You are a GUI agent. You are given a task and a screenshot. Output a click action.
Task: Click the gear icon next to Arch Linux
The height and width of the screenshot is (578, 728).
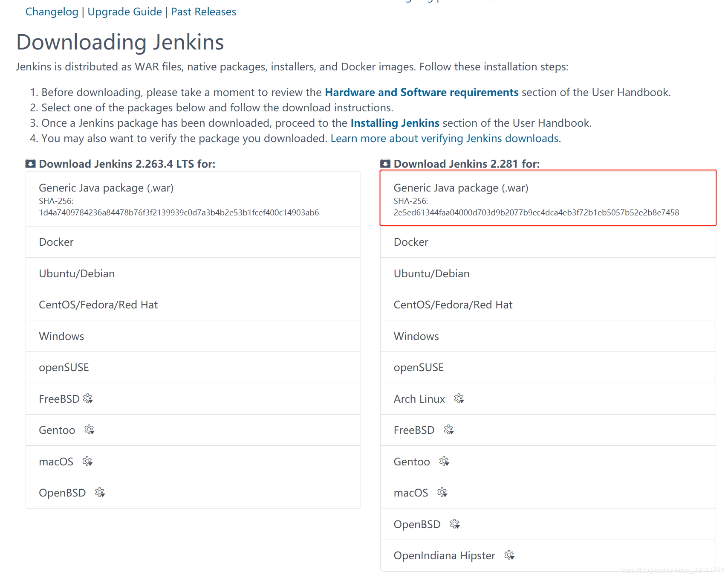point(459,399)
